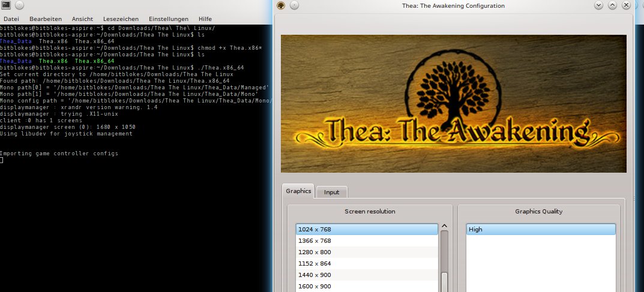Click the resolution list scroll-up arrow
Screen dimensions: 644x292
click(444, 227)
